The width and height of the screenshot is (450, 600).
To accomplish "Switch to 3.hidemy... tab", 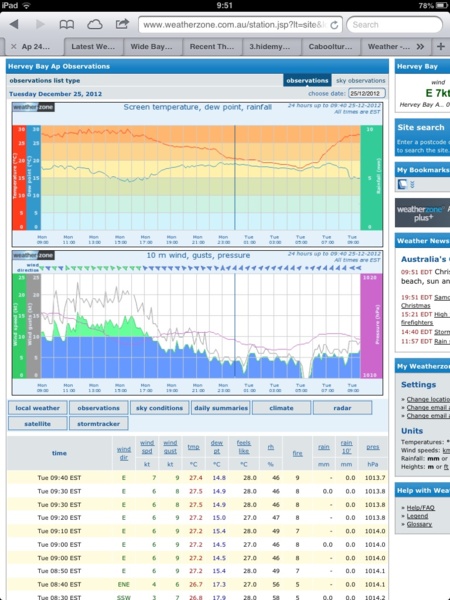I will (270, 47).
